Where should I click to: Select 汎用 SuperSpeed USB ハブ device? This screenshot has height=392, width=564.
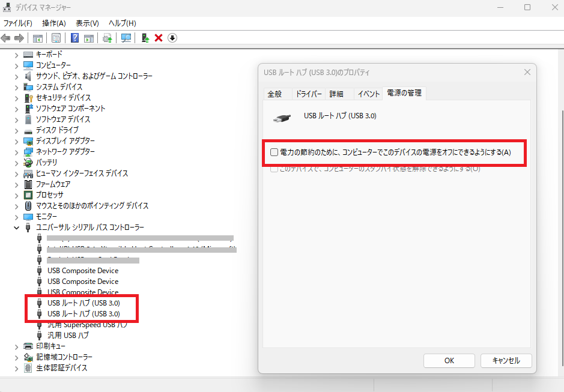(87, 325)
